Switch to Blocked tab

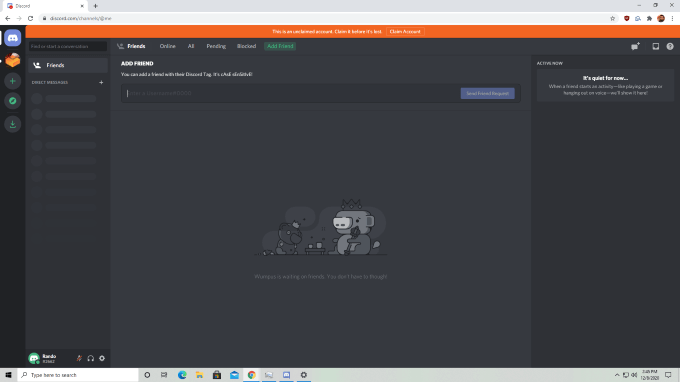[x=246, y=46]
